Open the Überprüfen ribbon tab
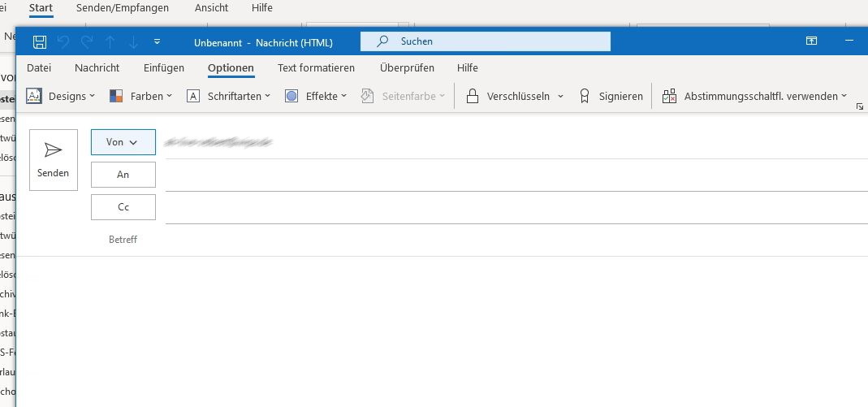 pyautogui.click(x=407, y=68)
